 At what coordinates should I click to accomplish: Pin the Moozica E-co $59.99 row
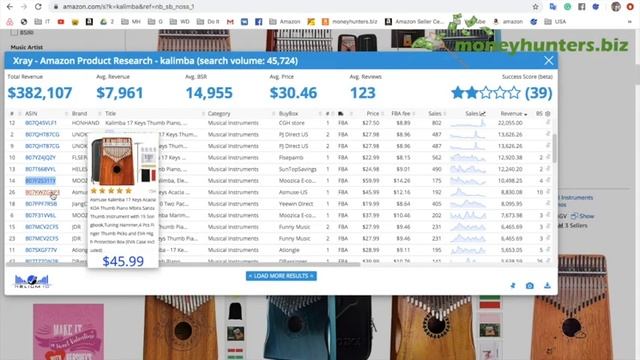[548, 180]
